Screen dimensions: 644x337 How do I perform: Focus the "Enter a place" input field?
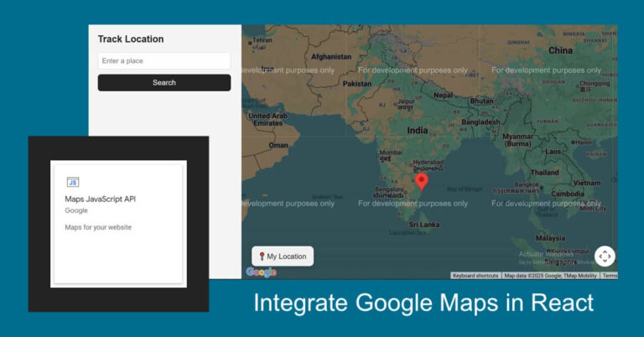[x=164, y=61]
